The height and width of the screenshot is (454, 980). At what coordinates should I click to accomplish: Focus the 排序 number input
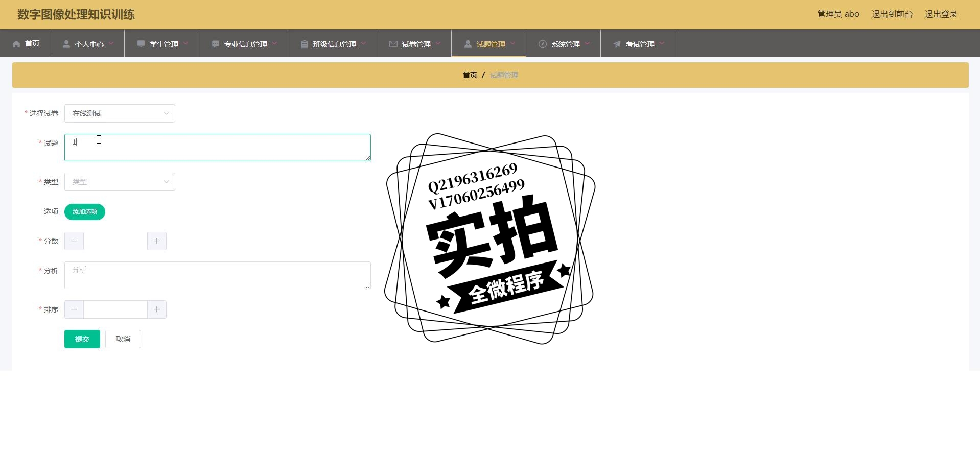tap(115, 309)
